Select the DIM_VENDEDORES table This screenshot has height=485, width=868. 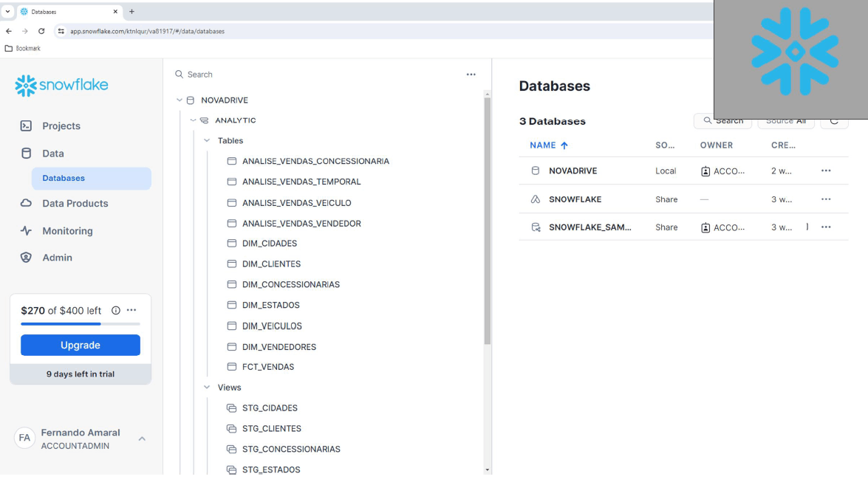(279, 347)
